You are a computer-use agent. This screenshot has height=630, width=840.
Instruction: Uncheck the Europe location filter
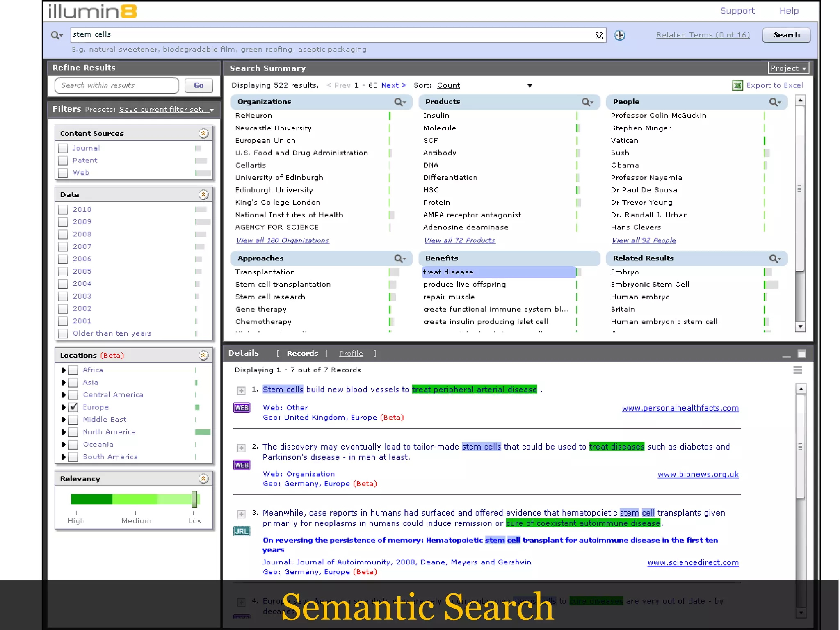73,407
